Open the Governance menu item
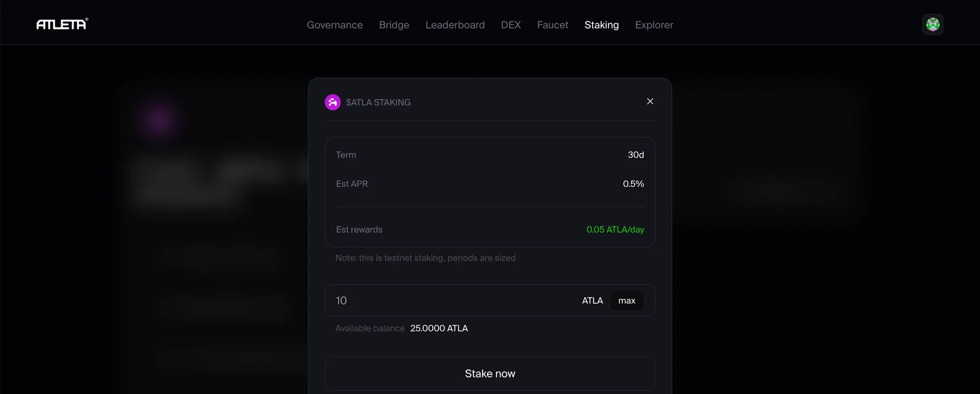Screen dimensions: 980x394 [x=334, y=25]
